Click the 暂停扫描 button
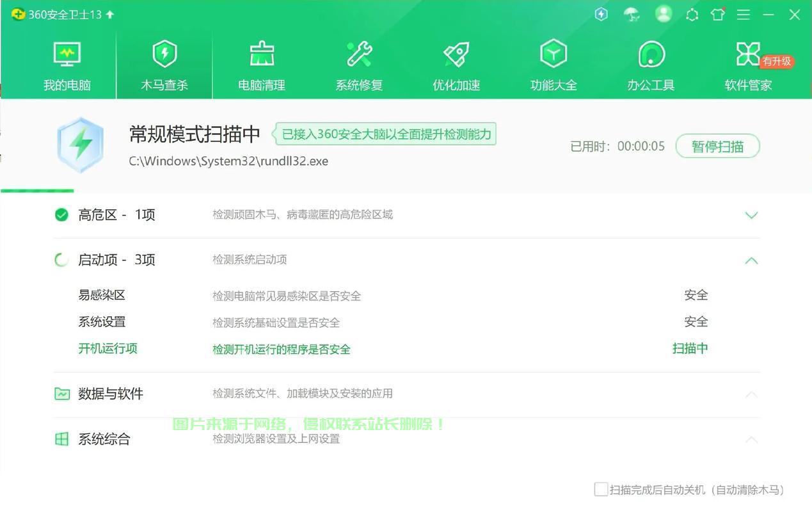 coord(717,146)
